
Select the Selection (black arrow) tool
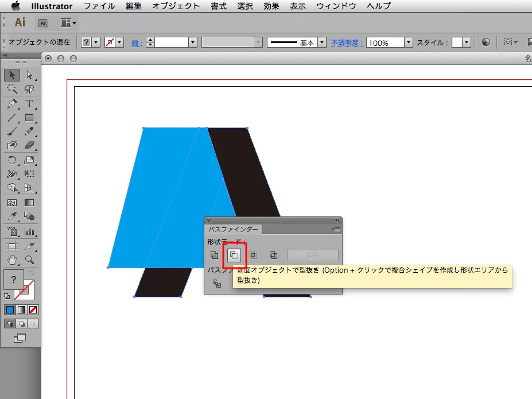(x=12, y=75)
